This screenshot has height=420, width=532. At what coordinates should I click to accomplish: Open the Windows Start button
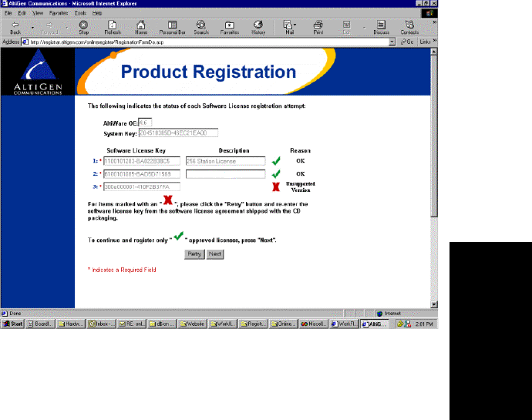[x=12, y=324]
